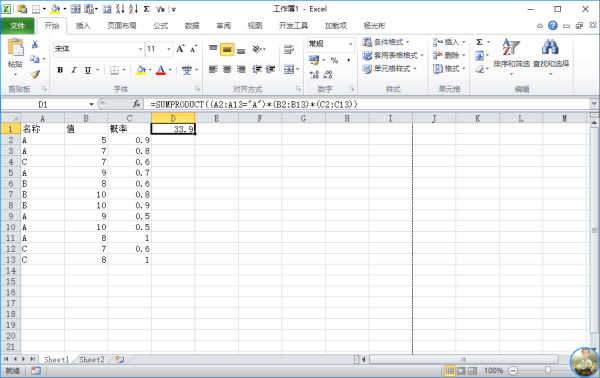Open the 文件 (File) tab
The height and width of the screenshot is (378, 600).
coord(17,26)
